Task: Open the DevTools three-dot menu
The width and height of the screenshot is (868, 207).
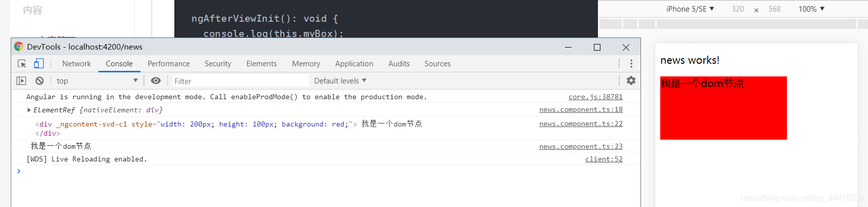Action: [631, 64]
